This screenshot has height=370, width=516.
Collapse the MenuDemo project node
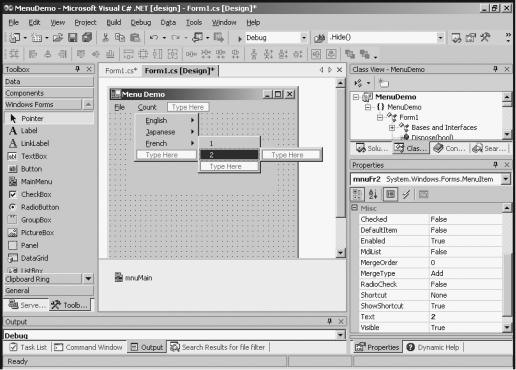(356, 97)
